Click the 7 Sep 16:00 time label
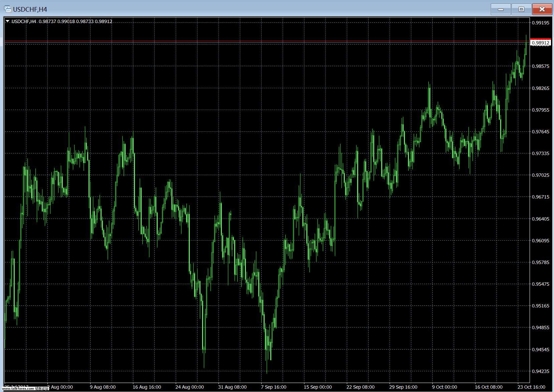 pos(274,387)
